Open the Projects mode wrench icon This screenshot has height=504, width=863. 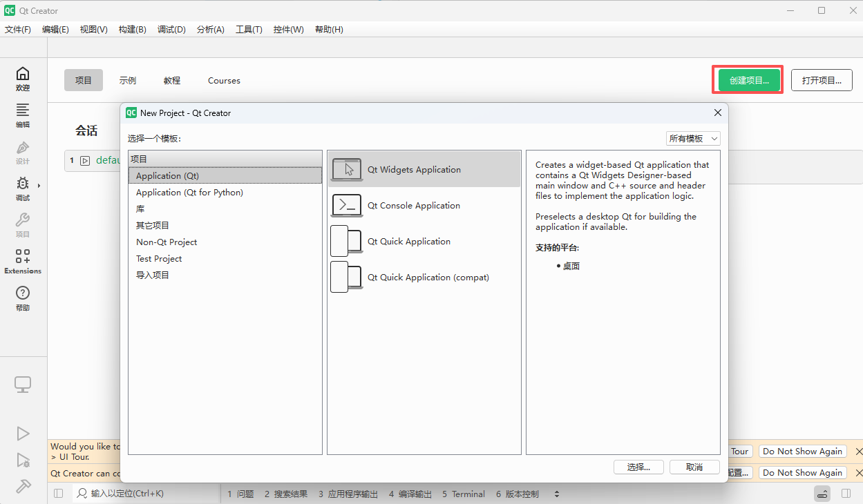pyautogui.click(x=23, y=220)
